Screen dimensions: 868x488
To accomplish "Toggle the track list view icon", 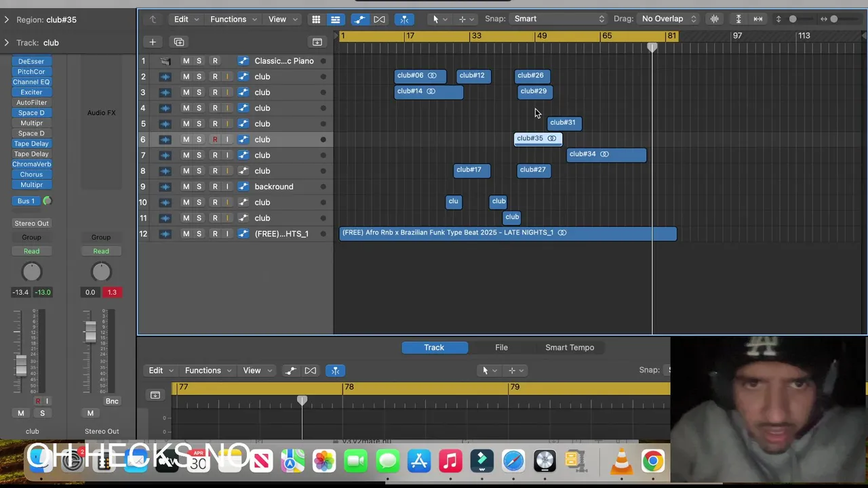I will tap(335, 19).
